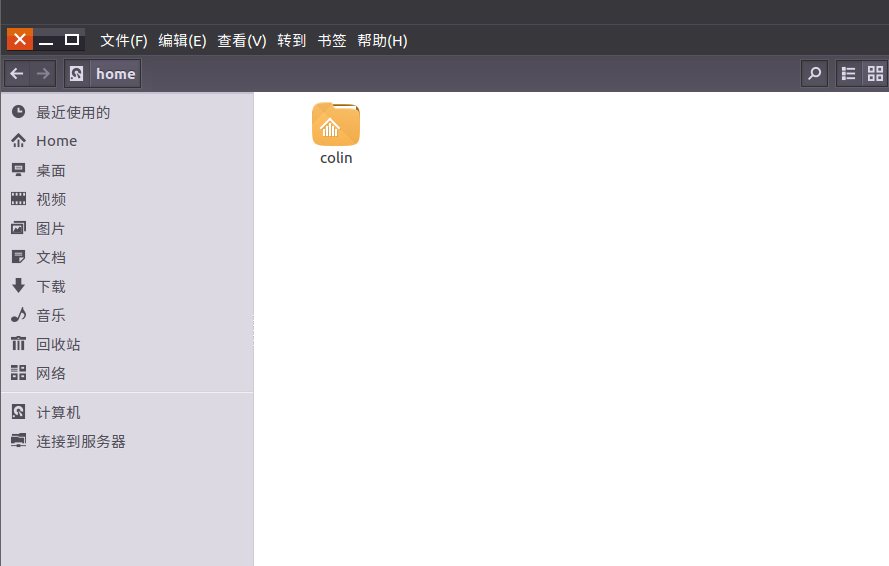
Task: Click the trash icon beside 回收站
Action: (x=18, y=343)
